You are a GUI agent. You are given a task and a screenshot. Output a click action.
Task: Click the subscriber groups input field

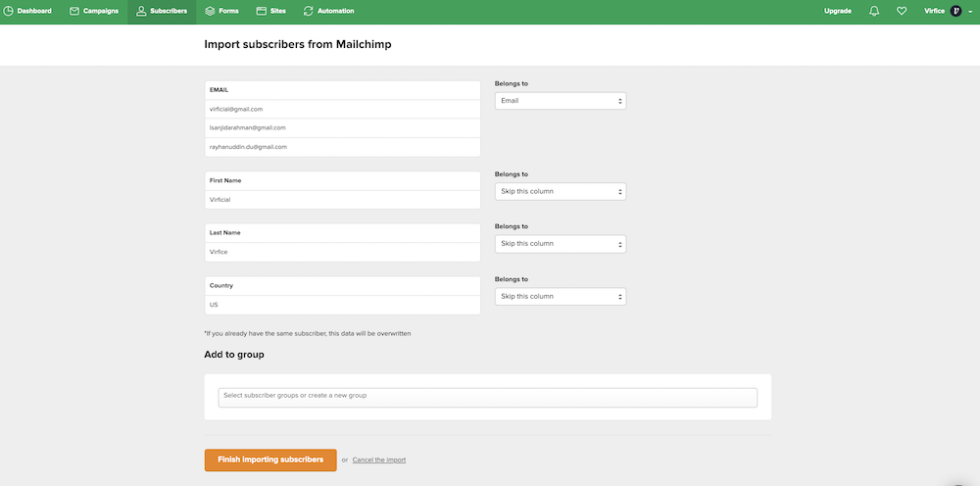coord(487,397)
